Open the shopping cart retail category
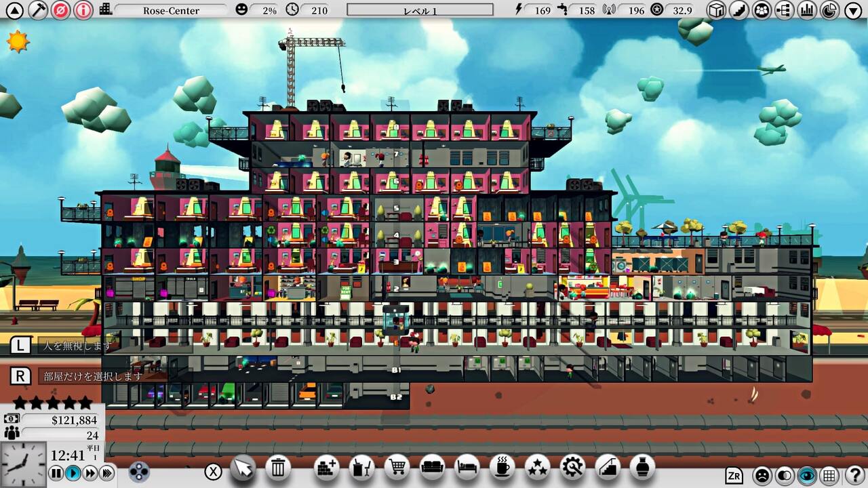The image size is (868, 488). tap(397, 468)
